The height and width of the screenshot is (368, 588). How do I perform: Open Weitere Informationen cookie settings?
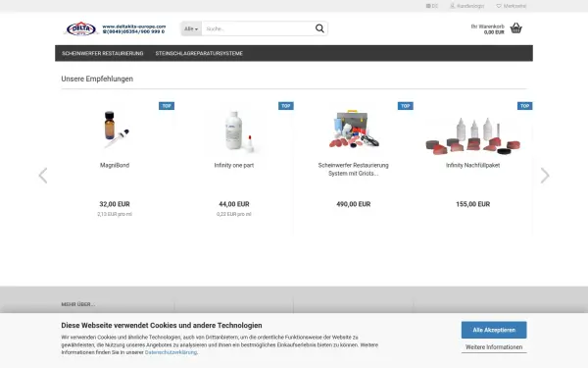pos(494,347)
